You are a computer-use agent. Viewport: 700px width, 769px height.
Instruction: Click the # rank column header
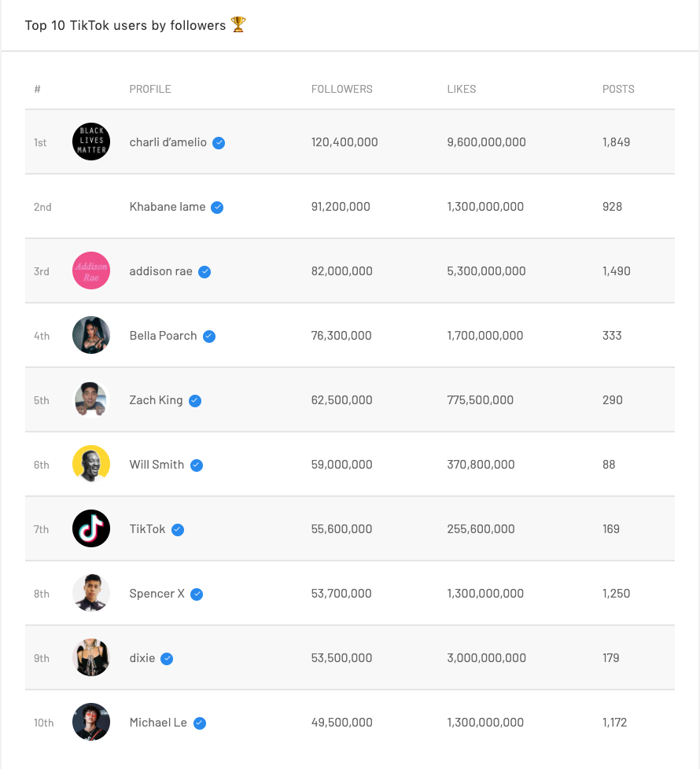click(37, 90)
